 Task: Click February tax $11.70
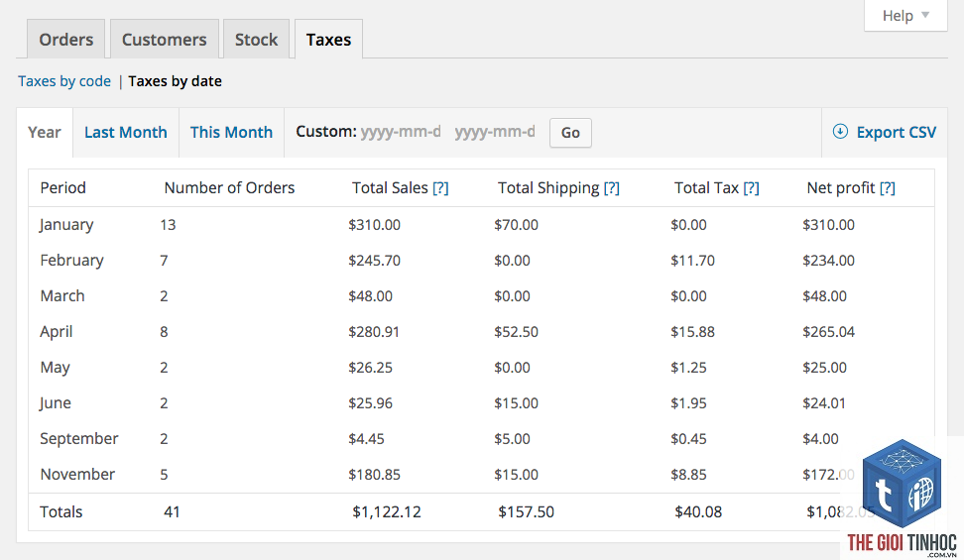pos(693,261)
